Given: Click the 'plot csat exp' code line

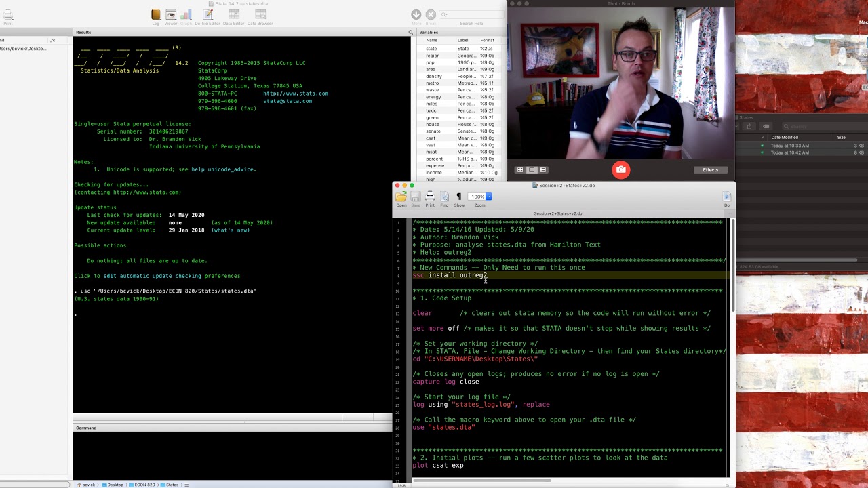Looking at the screenshot, I should pyautogui.click(x=438, y=465).
